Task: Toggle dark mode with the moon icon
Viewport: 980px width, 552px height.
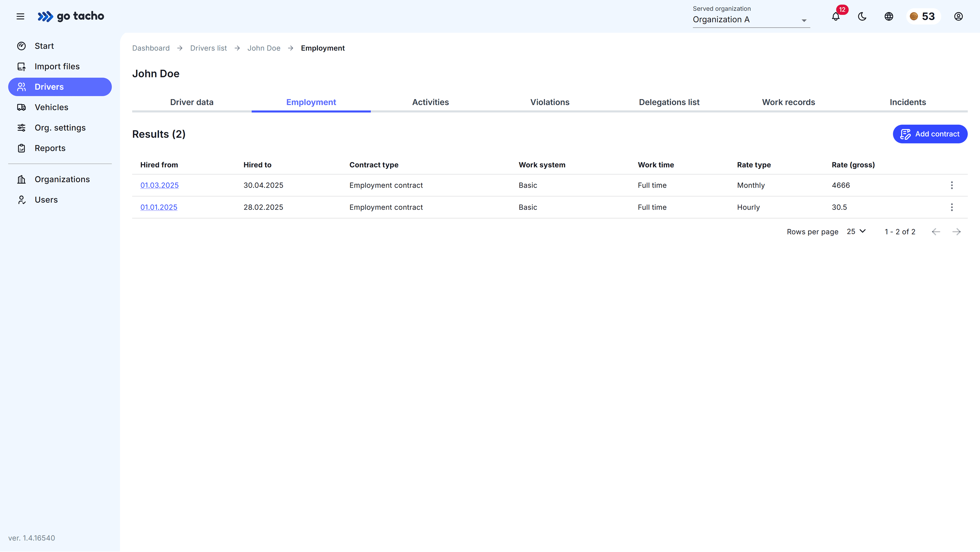Action: (862, 16)
